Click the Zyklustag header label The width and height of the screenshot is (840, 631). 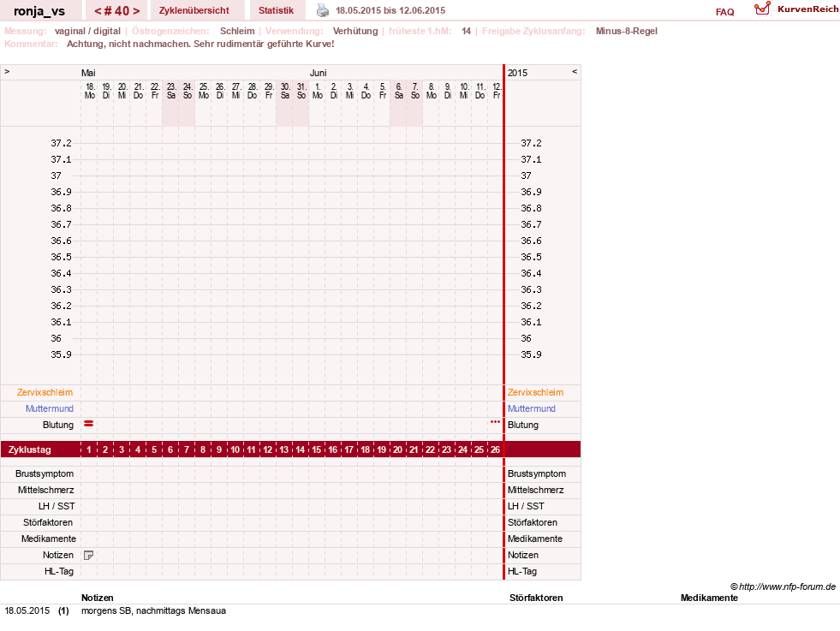click(29, 449)
